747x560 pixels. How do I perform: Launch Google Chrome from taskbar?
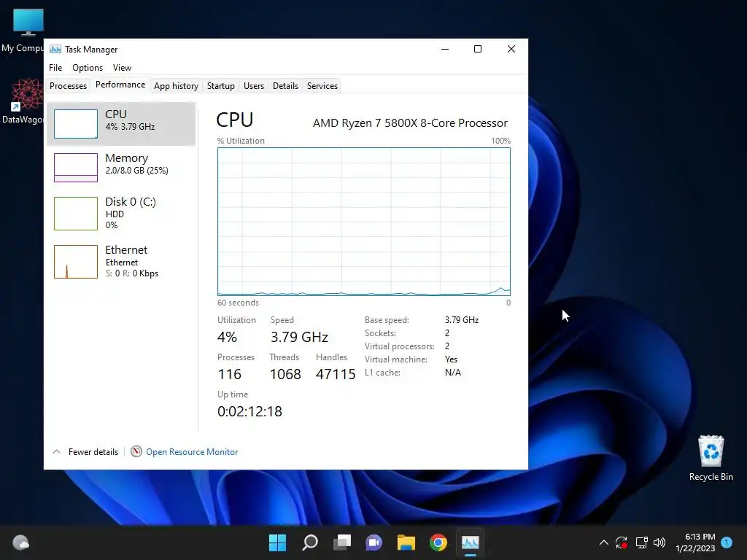[x=438, y=542]
